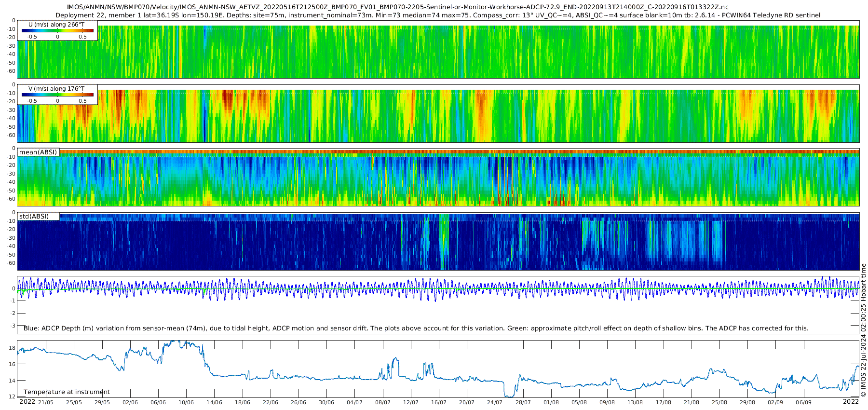Viewport: 868px width, 410px height.
Task: Click the 14/06 date tick on time axis
Action: coord(214,402)
